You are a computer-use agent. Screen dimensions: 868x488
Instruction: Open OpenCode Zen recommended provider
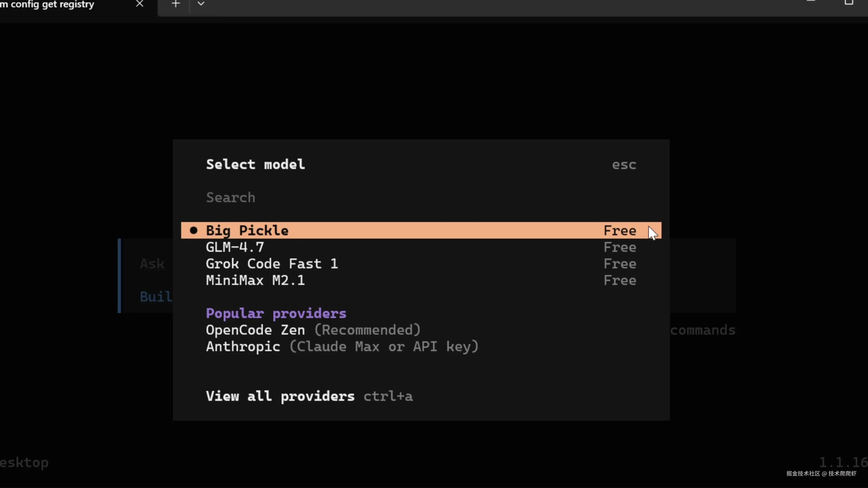[313, 330]
